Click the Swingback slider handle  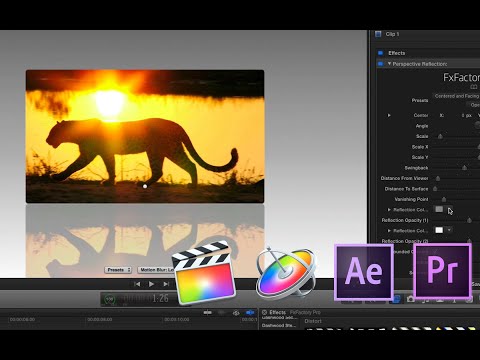click(x=464, y=168)
